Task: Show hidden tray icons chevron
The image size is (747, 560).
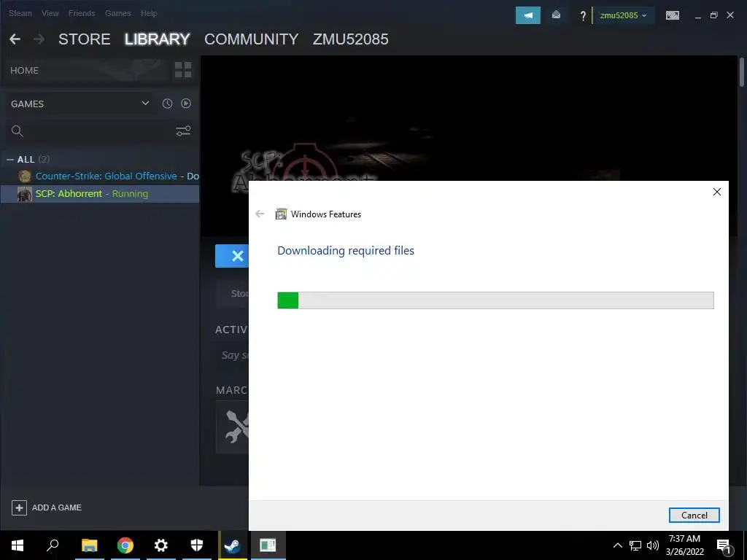Action: [617, 545]
